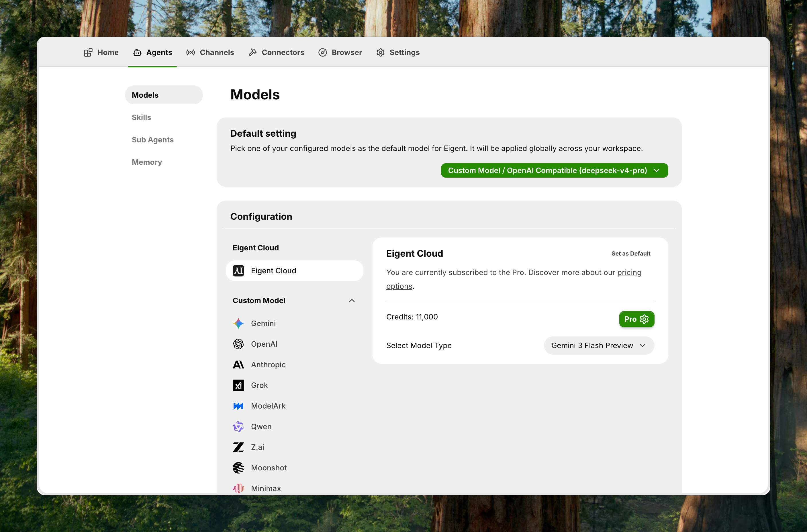This screenshot has width=807, height=532.
Task: Click the Home grid icon
Action: (88, 53)
